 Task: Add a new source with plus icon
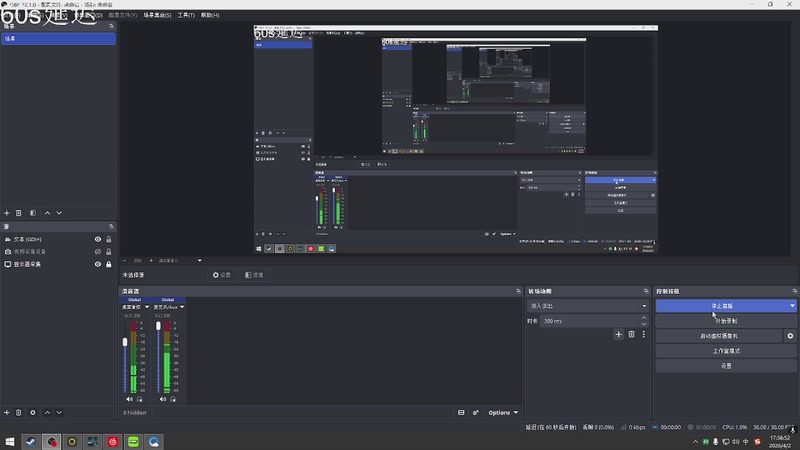pos(7,412)
